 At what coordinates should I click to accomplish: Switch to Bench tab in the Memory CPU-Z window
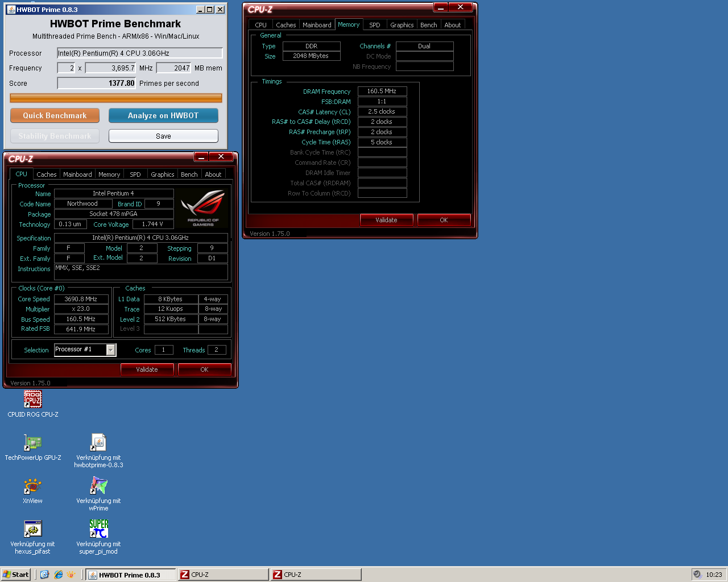coord(429,25)
